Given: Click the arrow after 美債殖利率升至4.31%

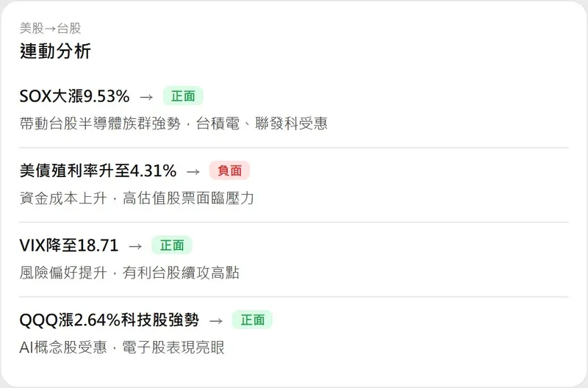Looking at the screenshot, I should [x=193, y=171].
